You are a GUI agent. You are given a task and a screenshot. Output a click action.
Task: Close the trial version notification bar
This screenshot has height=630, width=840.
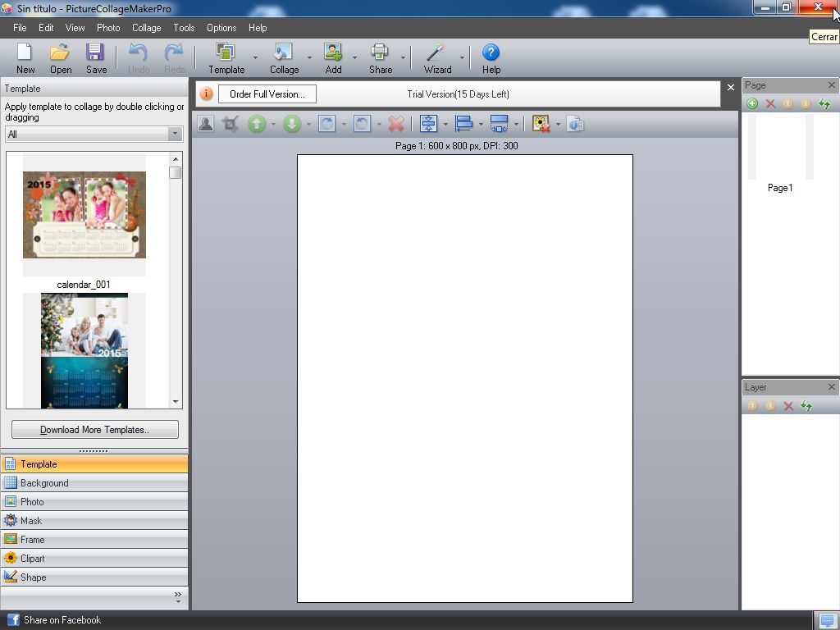tap(731, 87)
